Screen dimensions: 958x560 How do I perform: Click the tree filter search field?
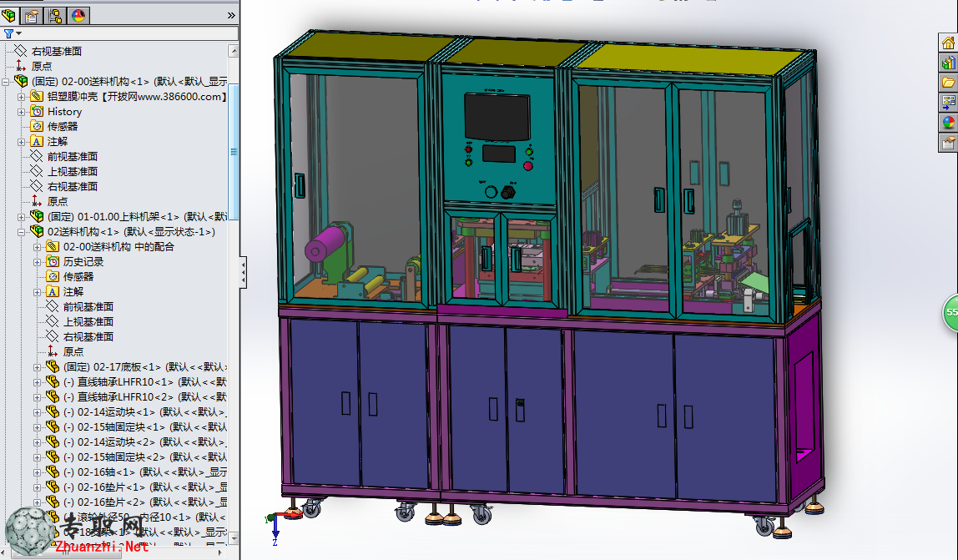pos(129,33)
